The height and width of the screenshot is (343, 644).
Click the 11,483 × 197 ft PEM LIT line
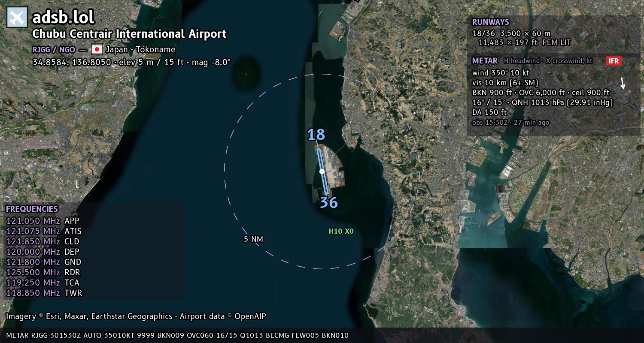[x=524, y=42]
